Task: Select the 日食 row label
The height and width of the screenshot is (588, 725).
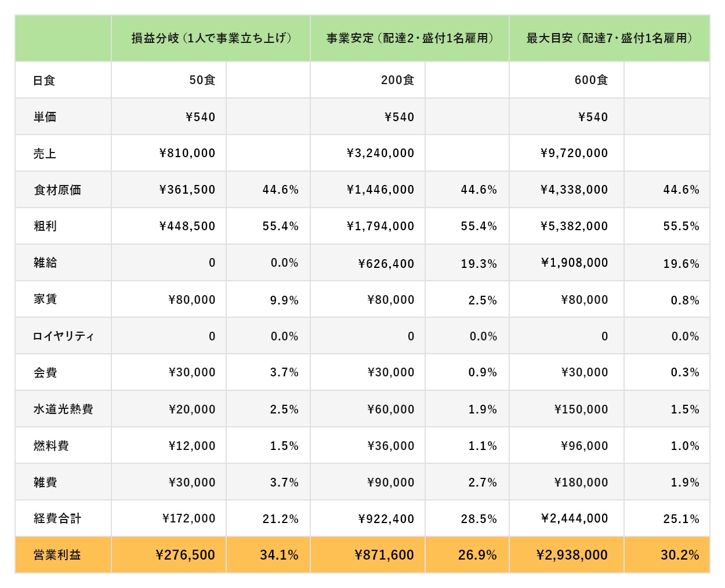Action: (44, 81)
